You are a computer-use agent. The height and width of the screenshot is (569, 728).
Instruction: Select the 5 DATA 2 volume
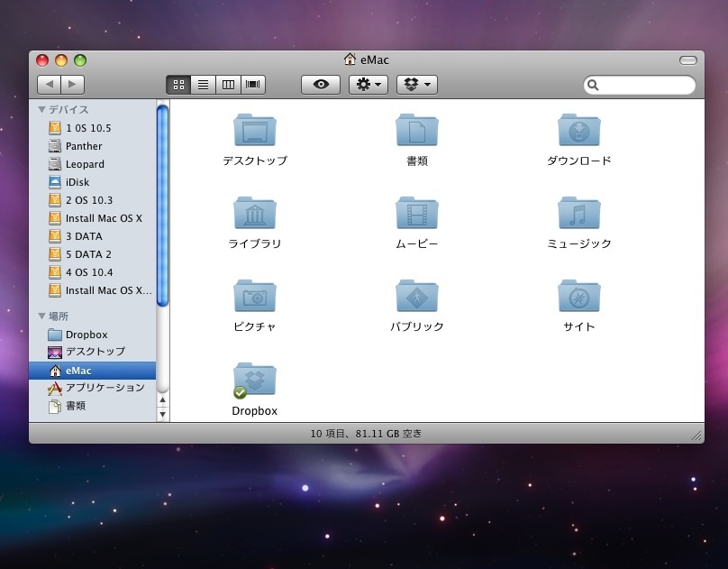click(93, 254)
